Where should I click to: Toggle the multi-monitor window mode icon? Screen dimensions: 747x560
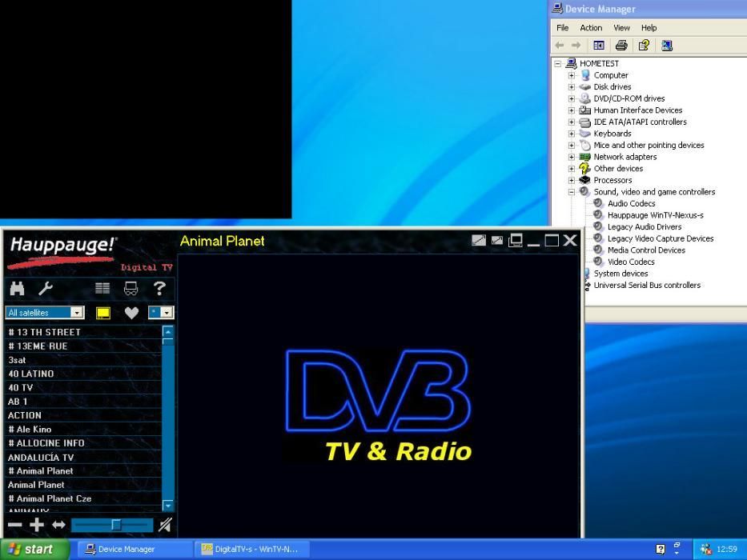(x=516, y=240)
